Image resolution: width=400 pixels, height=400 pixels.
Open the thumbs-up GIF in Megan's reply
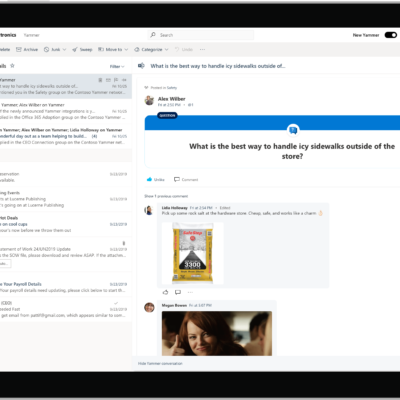pos(217,333)
